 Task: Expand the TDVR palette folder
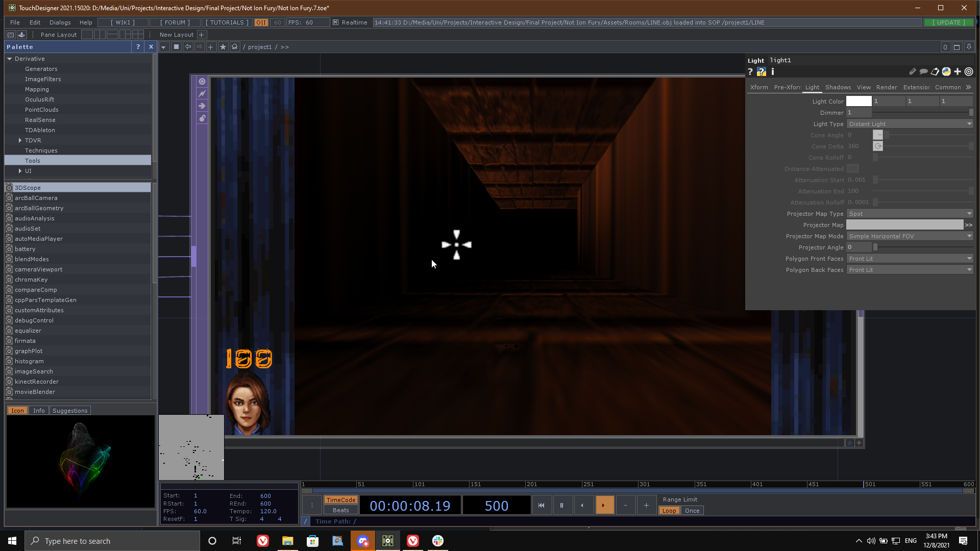(x=20, y=140)
